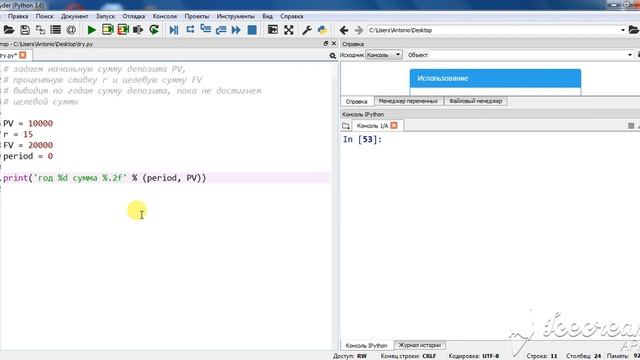Expand the Объект combo box arrow
The height and width of the screenshot is (360, 640).
[630, 55]
